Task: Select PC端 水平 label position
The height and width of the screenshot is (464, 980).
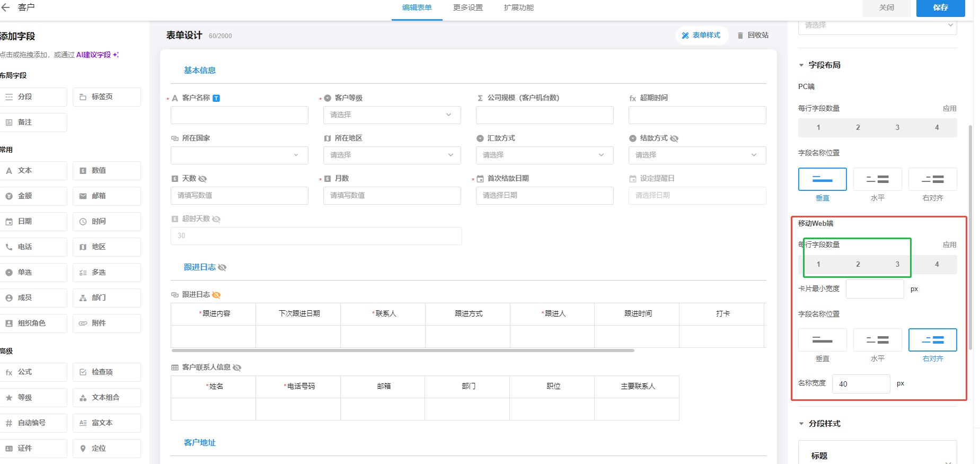Action: [x=878, y=179]
